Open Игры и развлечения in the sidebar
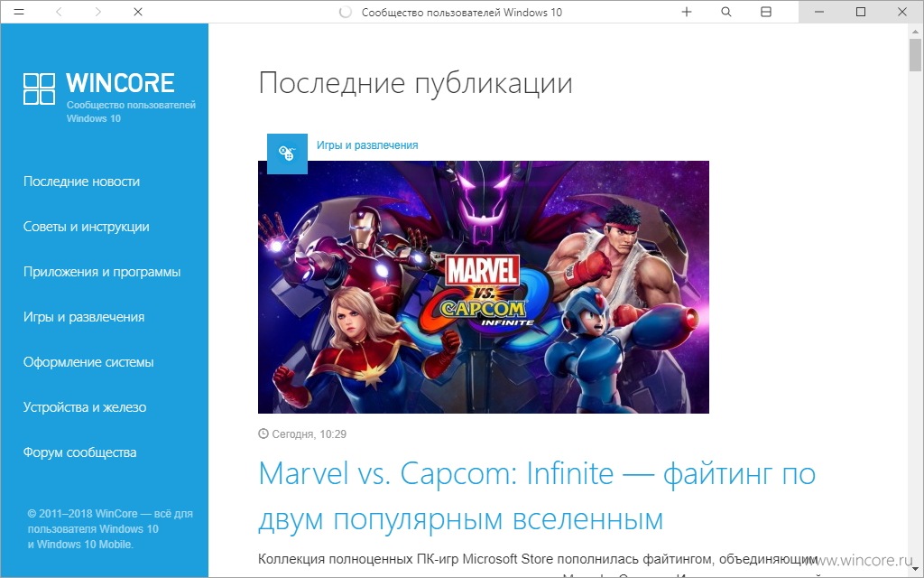The image size is (924, 578). pos(84,317)
